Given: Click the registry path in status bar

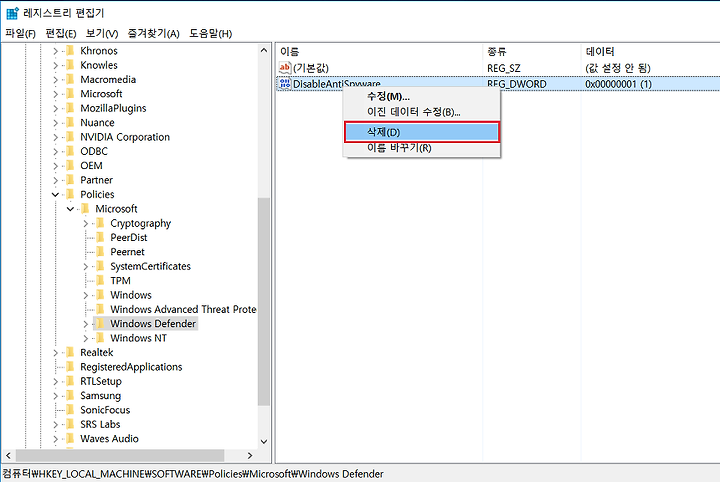Looking at the screenshot, I should coord(193,474).
